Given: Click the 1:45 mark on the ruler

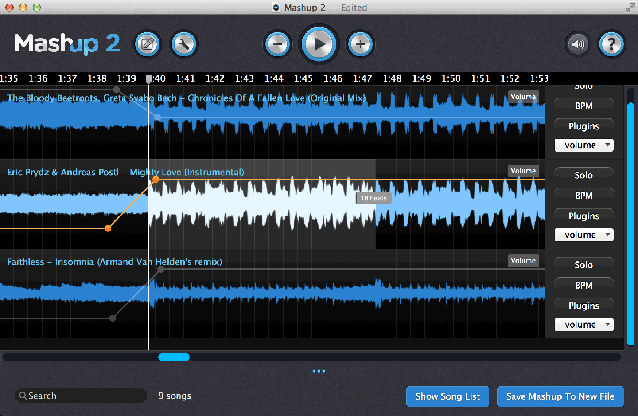Looking at the screenshot, I should point(303,79).
